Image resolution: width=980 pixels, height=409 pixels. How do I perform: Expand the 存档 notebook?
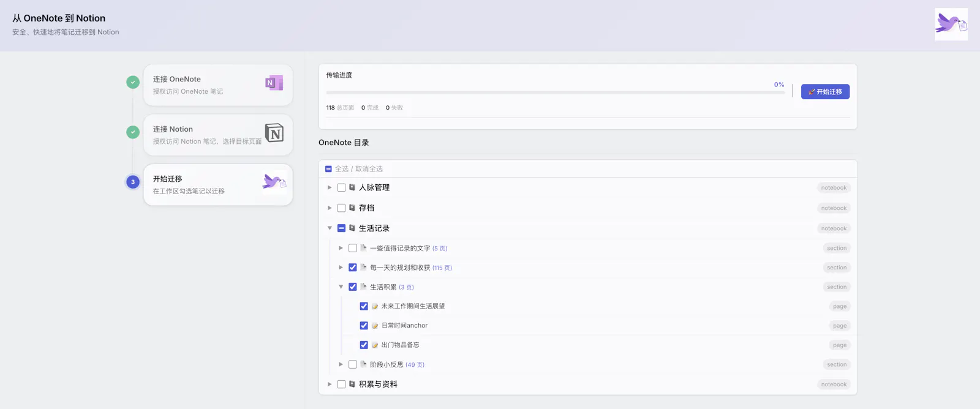click(x=330, y=208)
